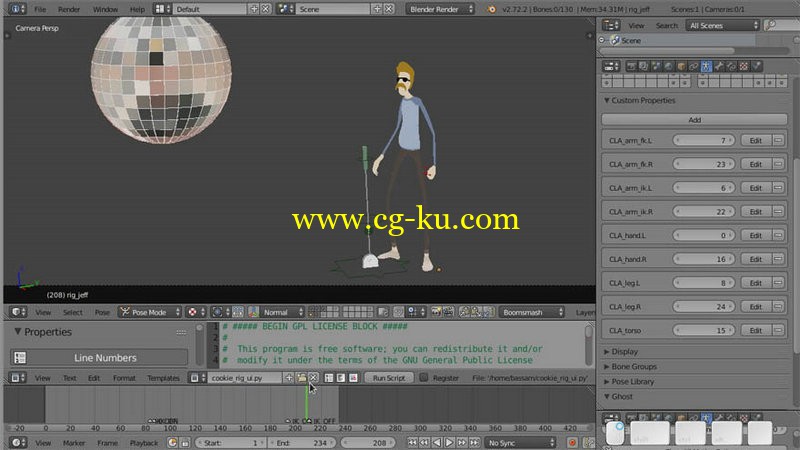This screenshot has height=450, width=800.
Task: Toggle line numbers icon in text header
Action: tap(329, 378)
